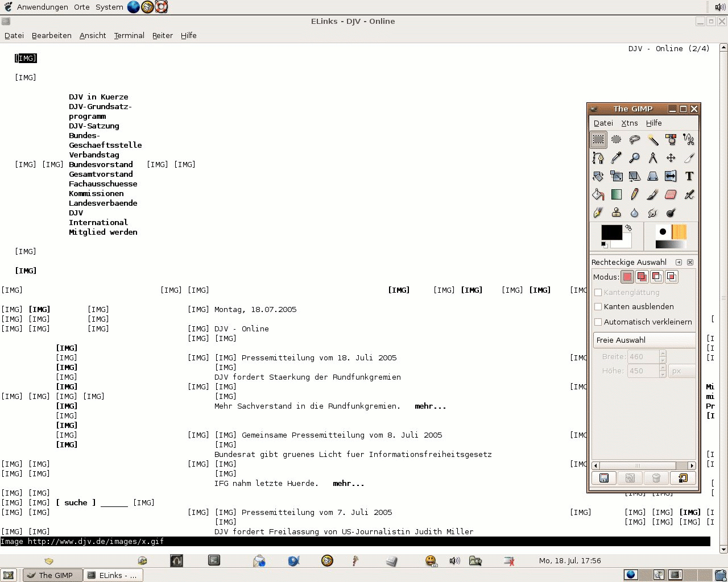Select the Rectangle Select tool in GIMP

pyautogui.click(x=598, y=139)
